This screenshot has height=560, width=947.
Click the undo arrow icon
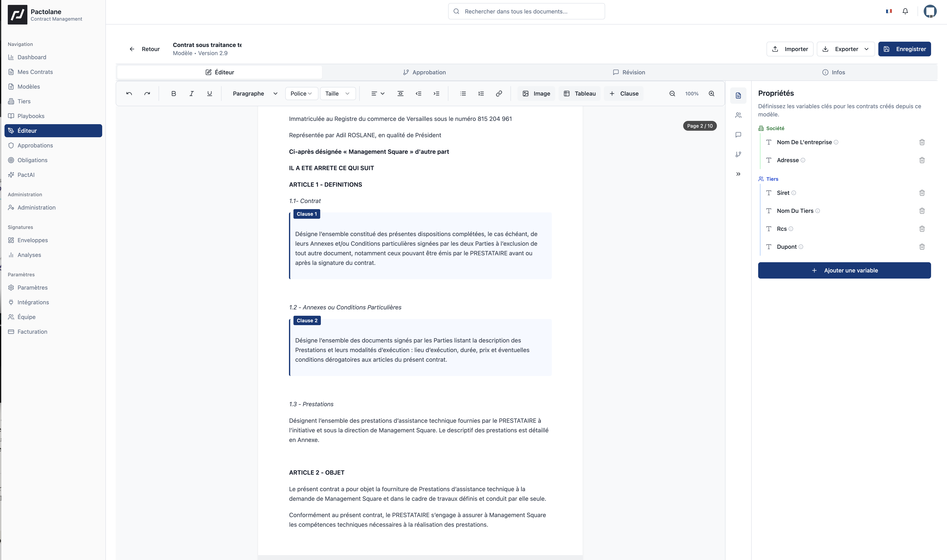click(x=129, y=94)
